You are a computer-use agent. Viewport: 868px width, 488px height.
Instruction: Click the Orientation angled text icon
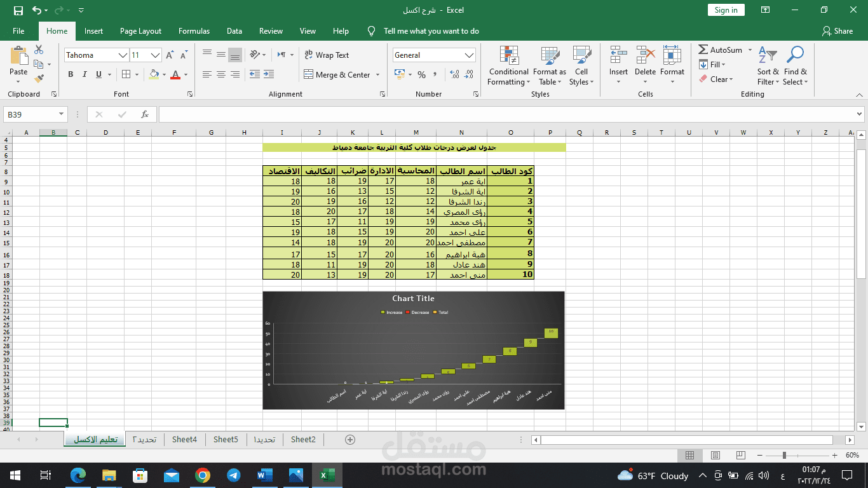(x=255, y=55)
